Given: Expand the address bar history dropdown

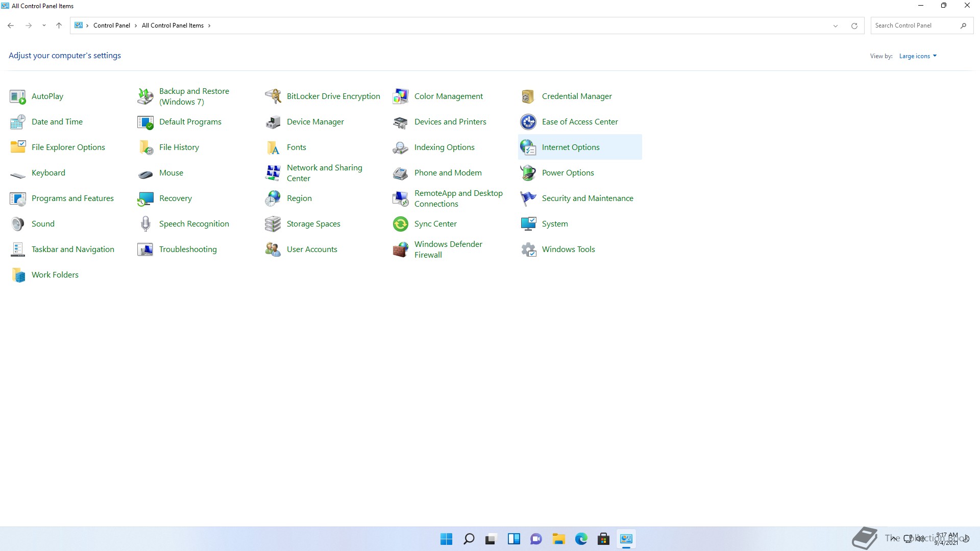Looking at the screenshot, I should [836, 26].
